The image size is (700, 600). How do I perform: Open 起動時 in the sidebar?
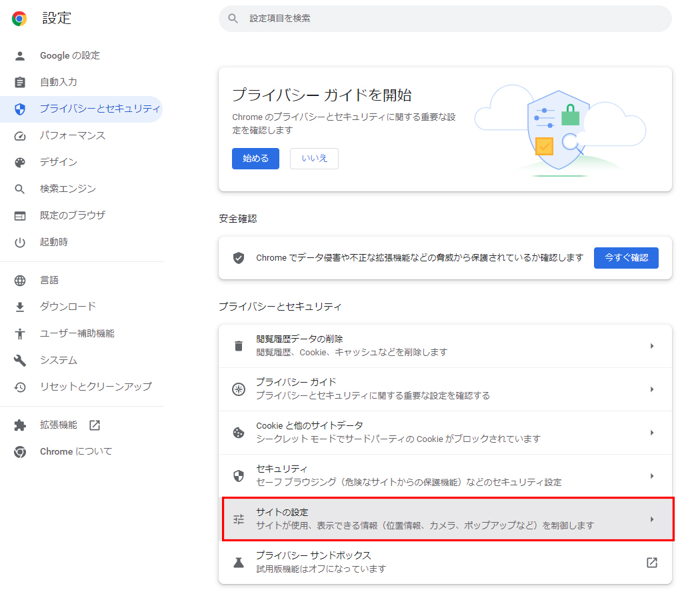tap(54, 243)
